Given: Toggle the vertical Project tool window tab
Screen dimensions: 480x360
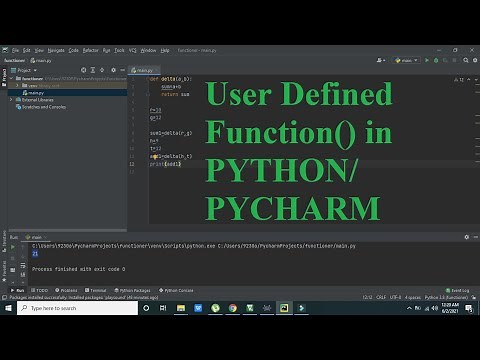Looking at the screenshot, I should coord(4,77).
